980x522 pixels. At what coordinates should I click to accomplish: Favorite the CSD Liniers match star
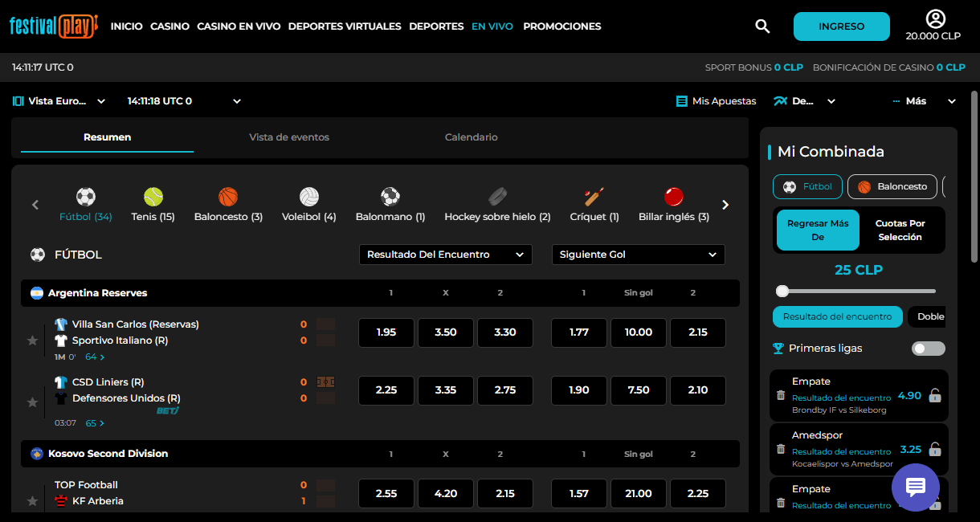[x=32, y=401]
